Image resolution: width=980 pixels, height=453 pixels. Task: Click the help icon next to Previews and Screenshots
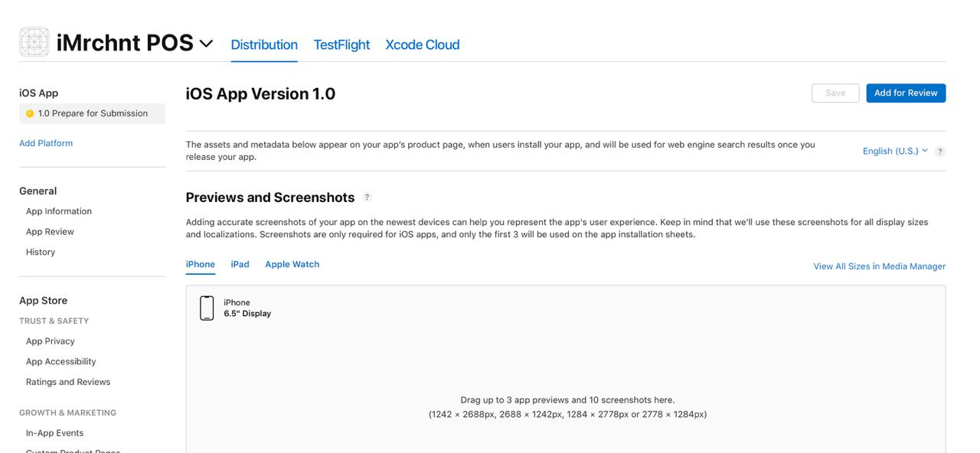(367, 197)
